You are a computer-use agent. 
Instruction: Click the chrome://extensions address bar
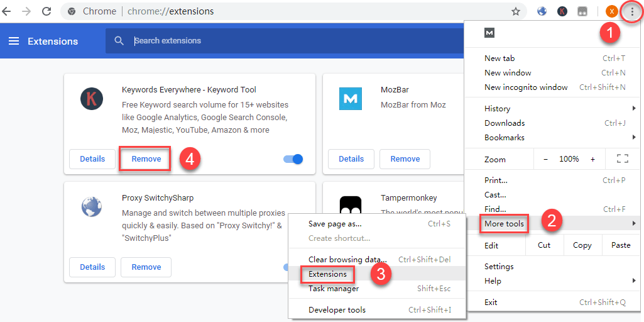pos(293,11)
